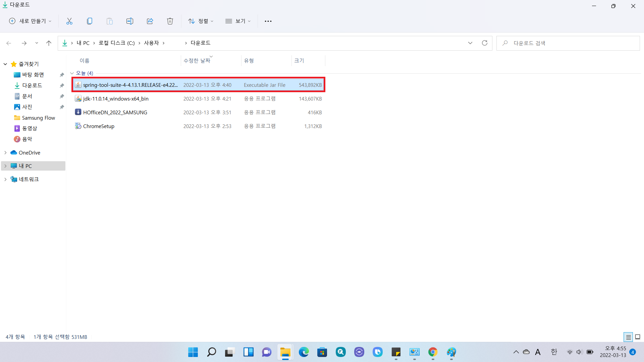Go up one folder level
Viewport: 644px width, 362px height.
point(49,43)
